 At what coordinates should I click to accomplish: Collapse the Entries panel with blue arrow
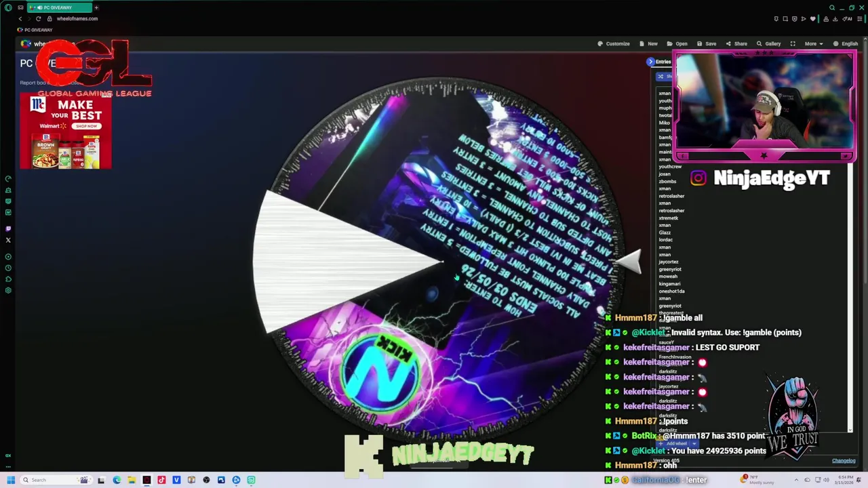click(650, 62)
